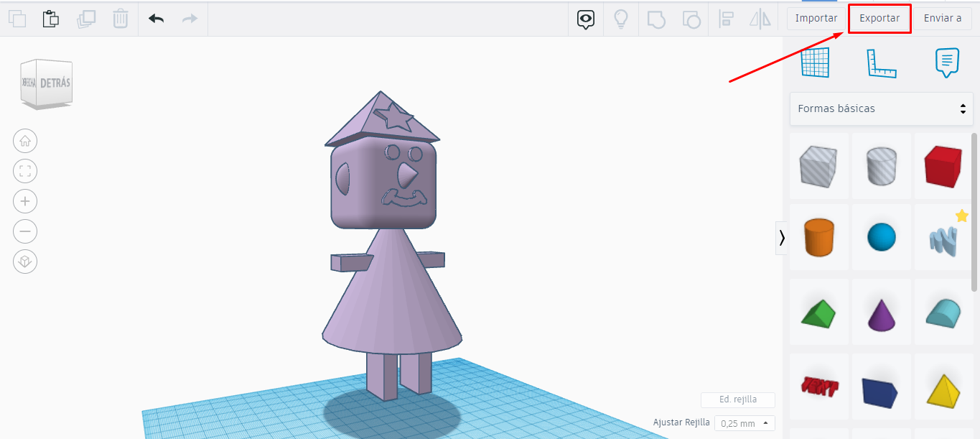
Task: Pick the dark blue wedge shape
Action: pyautogui.click(x=881, y=387)
